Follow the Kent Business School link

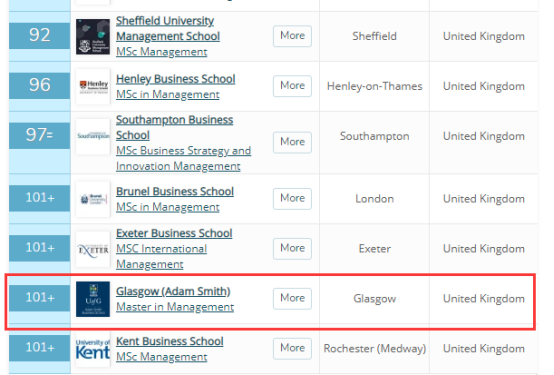[170, 341]
